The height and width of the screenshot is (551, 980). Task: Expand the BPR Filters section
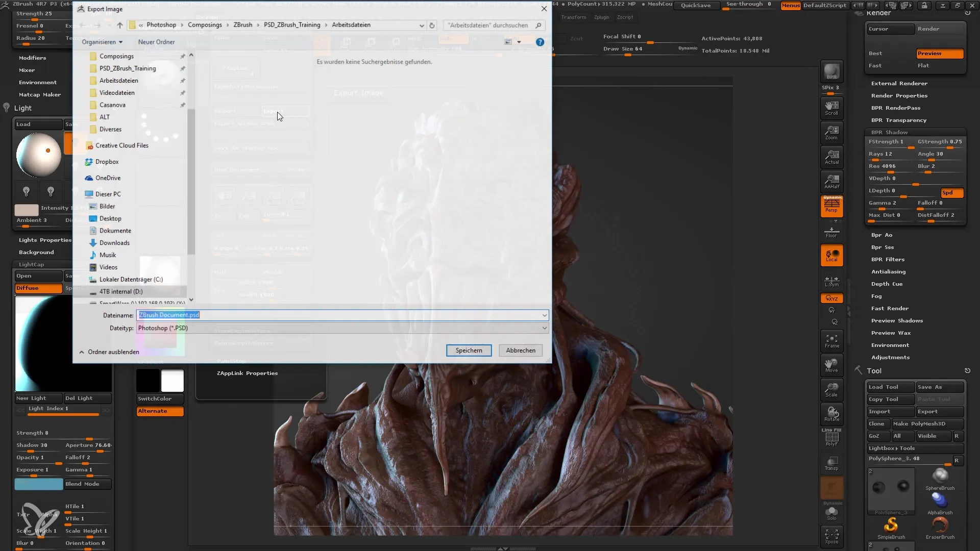888,260
